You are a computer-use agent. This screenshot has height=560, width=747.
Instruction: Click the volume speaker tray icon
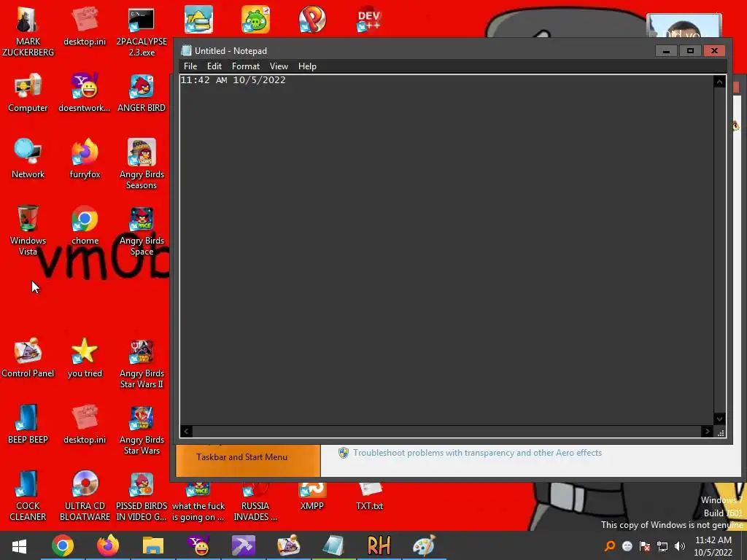click(x=680, y=546)
